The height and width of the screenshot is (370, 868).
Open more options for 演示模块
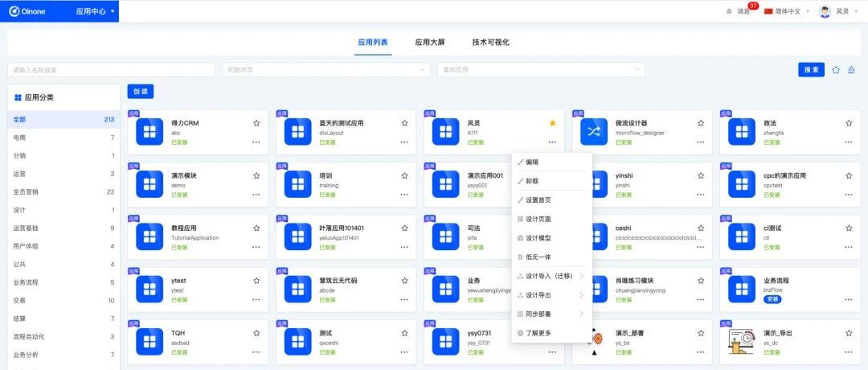pyautogui.click(x=256, y=195)
